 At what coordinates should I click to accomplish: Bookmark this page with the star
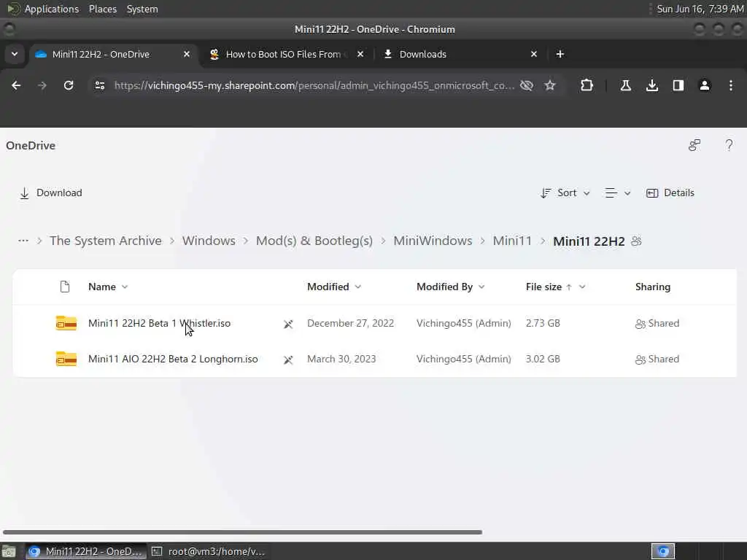(x=550, y=85)
